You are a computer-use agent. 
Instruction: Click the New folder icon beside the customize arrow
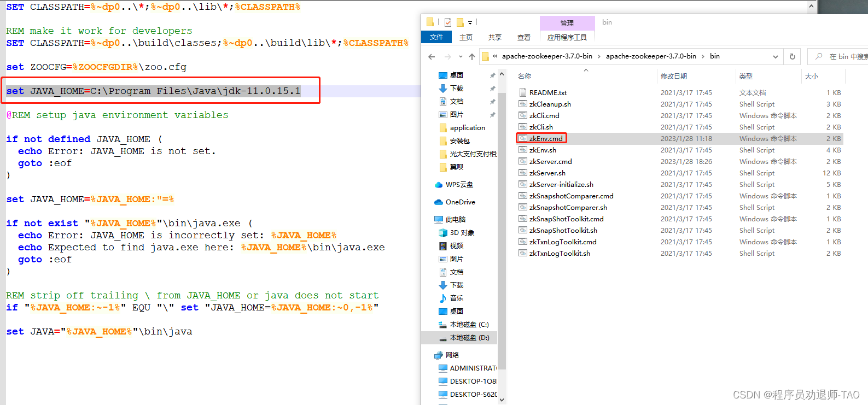pyautogui.click(x=460, y=22)
